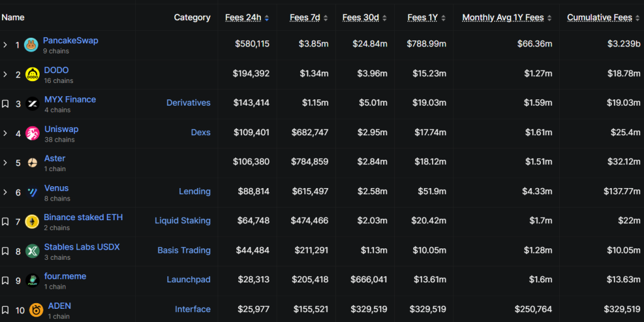The image size is (644, 322).
Task: Open the Launchpad category link
Action: tap(189, 280)
